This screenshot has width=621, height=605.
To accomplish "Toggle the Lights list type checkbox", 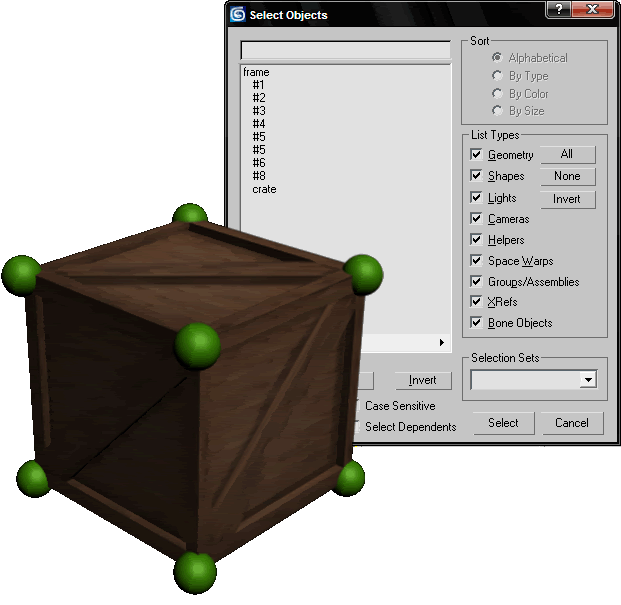I will (x=476, y=197).
